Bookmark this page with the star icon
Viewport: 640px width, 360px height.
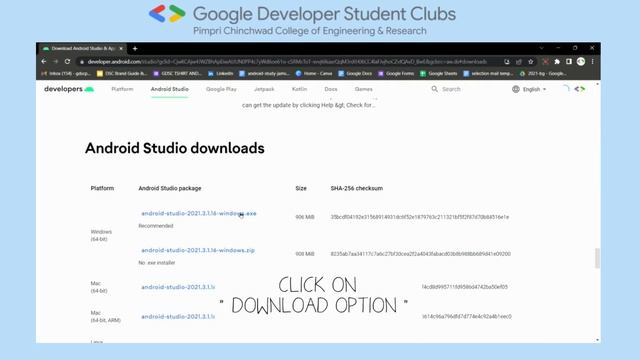click(x=531, y=62)
